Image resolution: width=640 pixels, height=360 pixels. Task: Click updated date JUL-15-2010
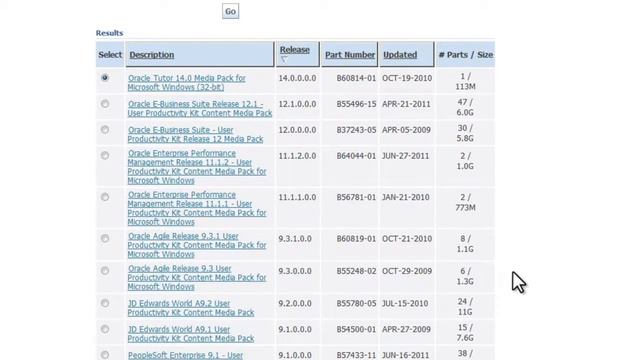[x=405, y=304]
